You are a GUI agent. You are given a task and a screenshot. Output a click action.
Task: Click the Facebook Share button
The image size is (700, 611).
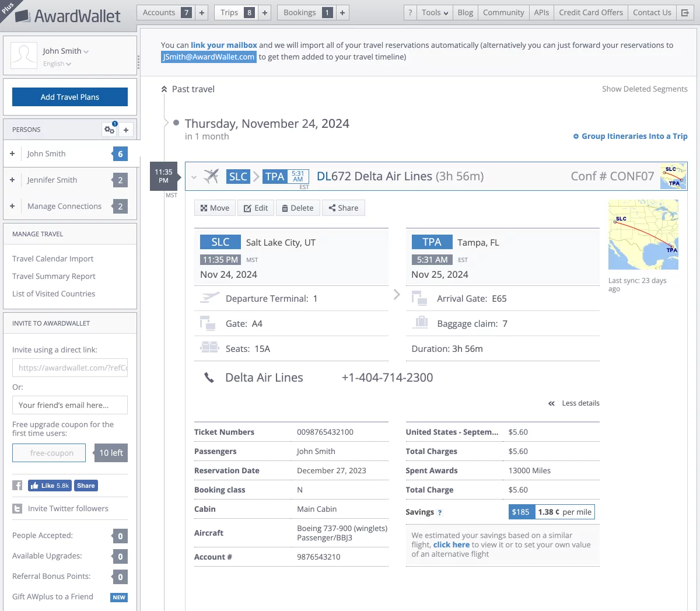(x=86, y=486)
